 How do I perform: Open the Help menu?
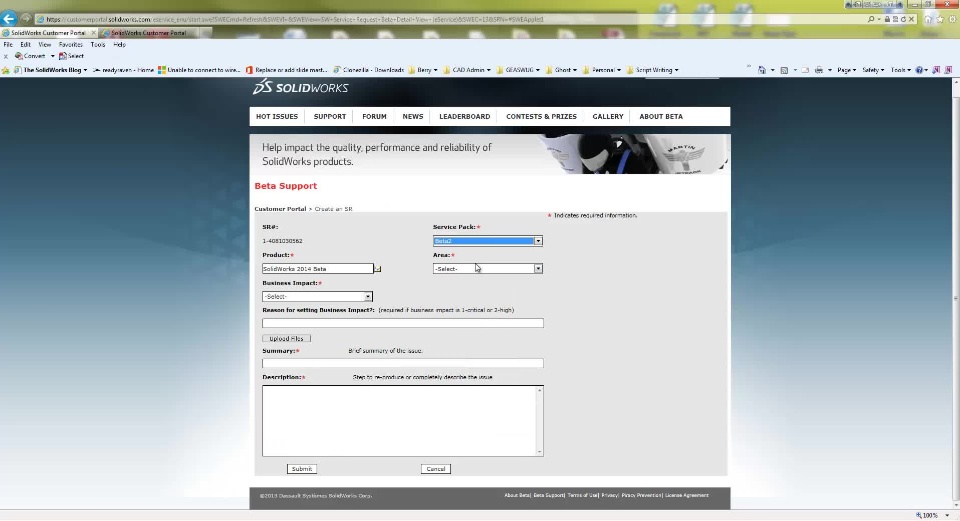pos(119,45)
